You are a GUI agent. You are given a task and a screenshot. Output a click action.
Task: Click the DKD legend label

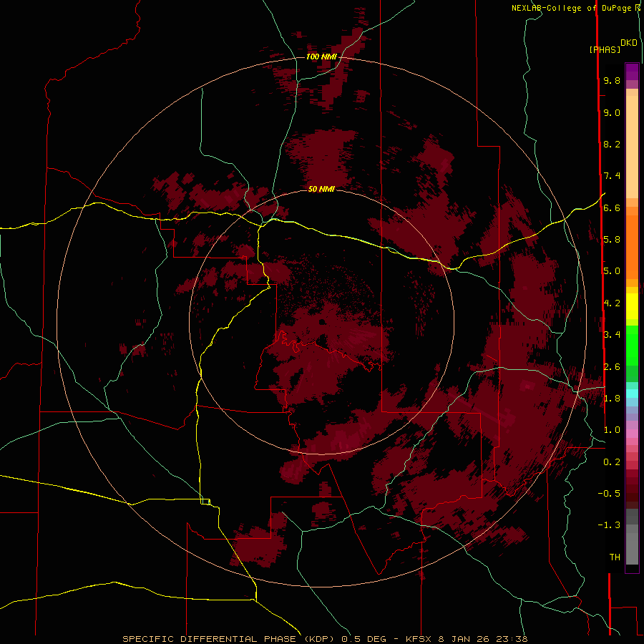click(629, 42)
